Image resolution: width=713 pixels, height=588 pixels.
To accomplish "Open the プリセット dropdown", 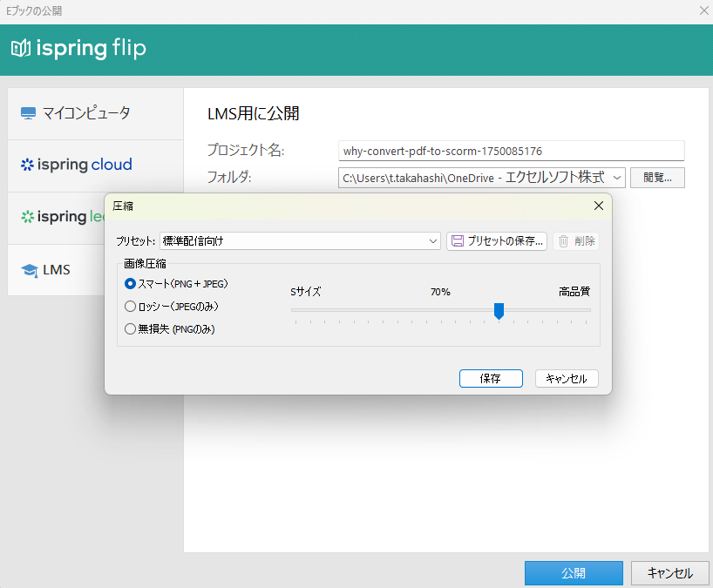I will (300, 240).
